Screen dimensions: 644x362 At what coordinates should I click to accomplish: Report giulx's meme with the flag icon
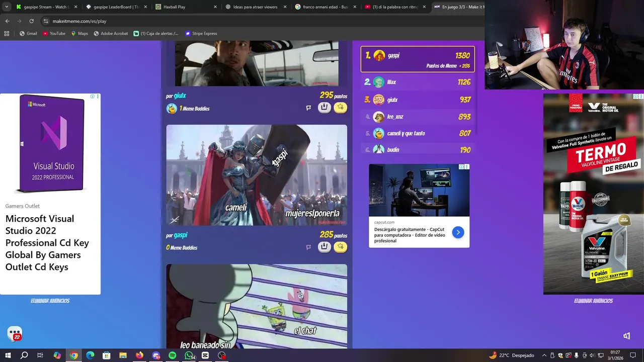coord(308,108)
